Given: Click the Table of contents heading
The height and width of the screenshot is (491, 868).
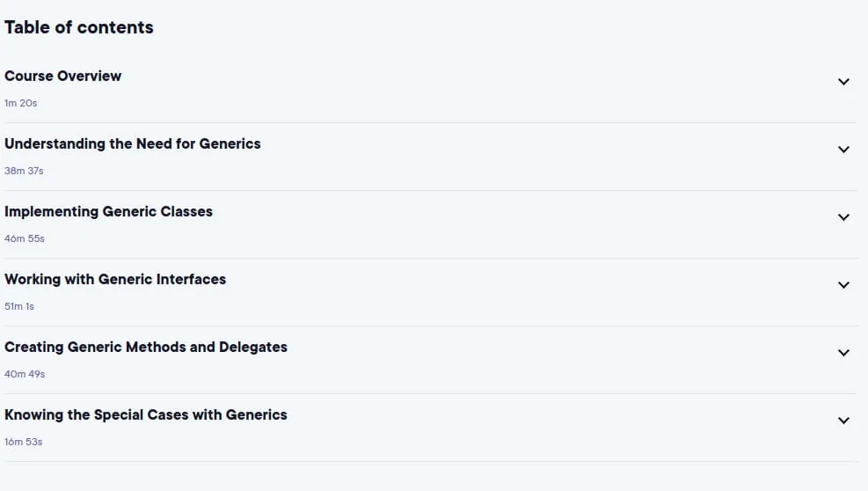Looking at the screenshot, I should coord(78,27).
